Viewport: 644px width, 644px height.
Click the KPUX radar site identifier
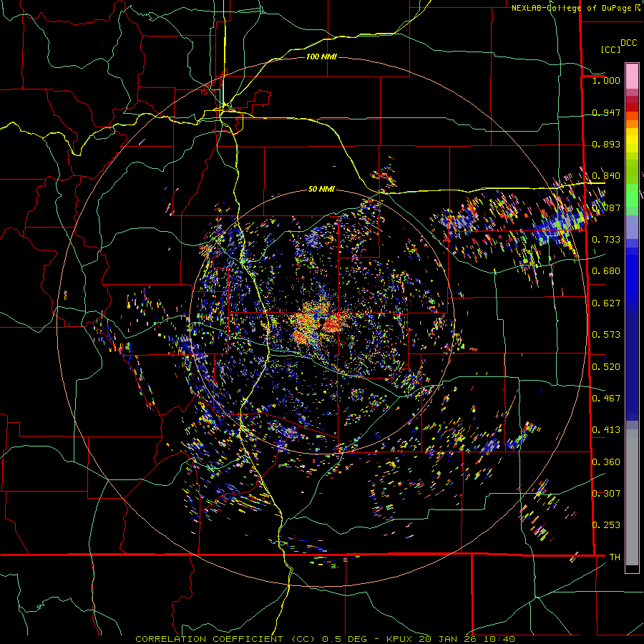click(x=401, y=639)
